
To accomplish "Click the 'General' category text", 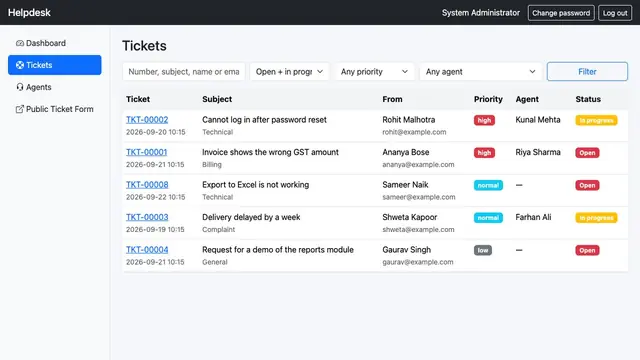I will [215, 262].
